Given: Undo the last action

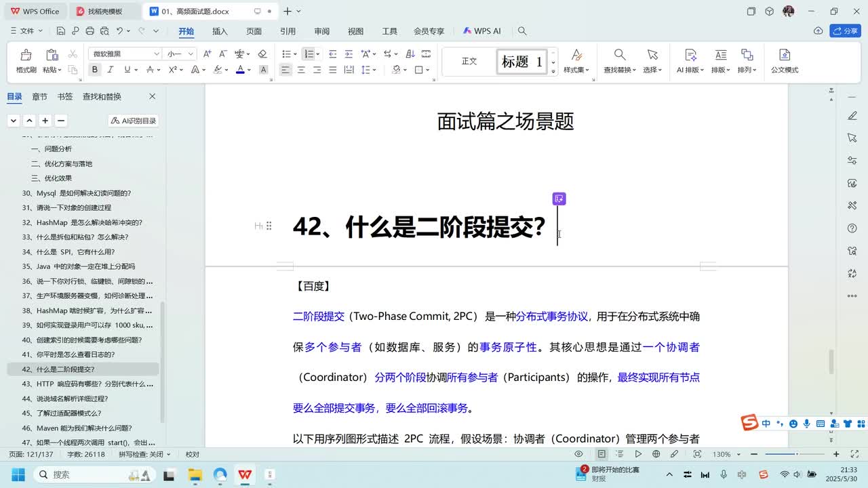Looking at the screenshot, I should (x=119, y=31).
